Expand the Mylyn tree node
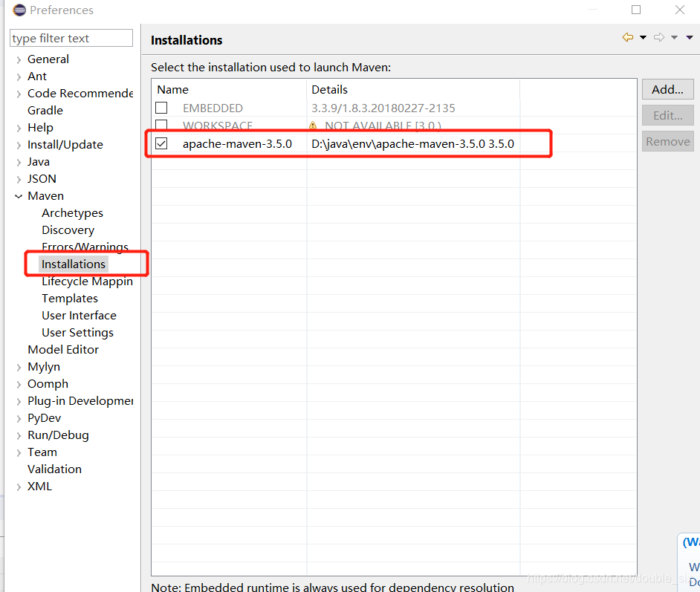The width and height of the screenshot is (700, 592). [x=19, y=367]
